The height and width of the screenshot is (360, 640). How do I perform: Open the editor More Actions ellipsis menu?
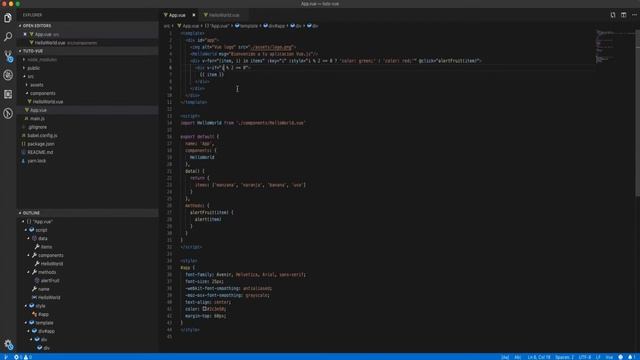coord(634,15)
